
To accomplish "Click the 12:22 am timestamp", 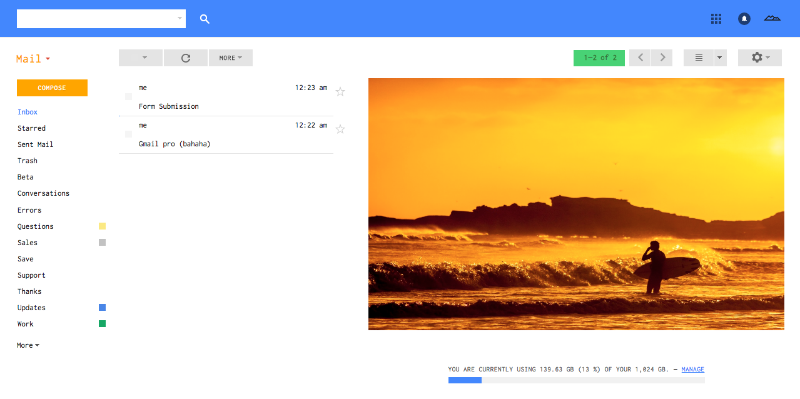I will (x=311, y=126).
